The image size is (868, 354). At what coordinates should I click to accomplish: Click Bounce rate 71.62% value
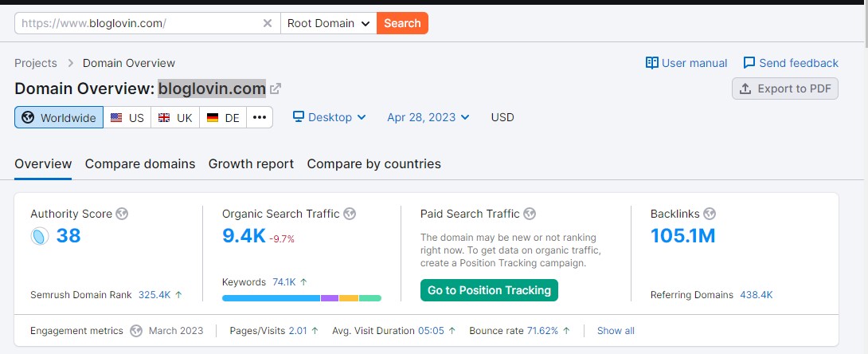point(543,331)
